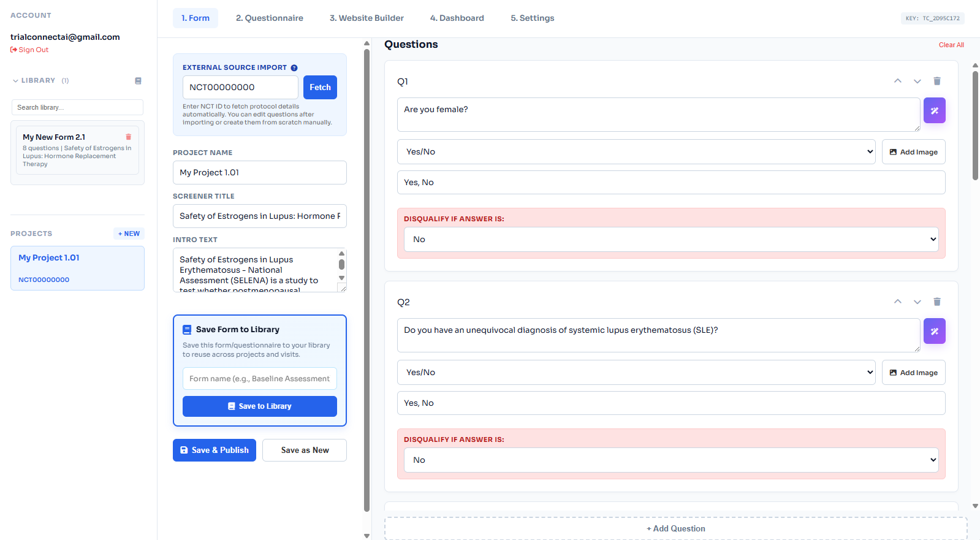Focus the Search library field
The image size is (980, 540).
[77, 107]
